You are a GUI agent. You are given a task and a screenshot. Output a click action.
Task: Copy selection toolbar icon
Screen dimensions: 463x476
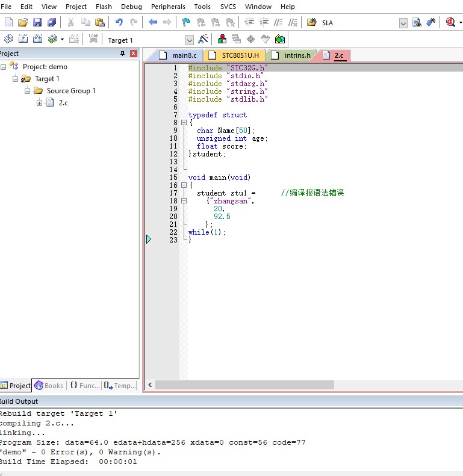point(85,22)
